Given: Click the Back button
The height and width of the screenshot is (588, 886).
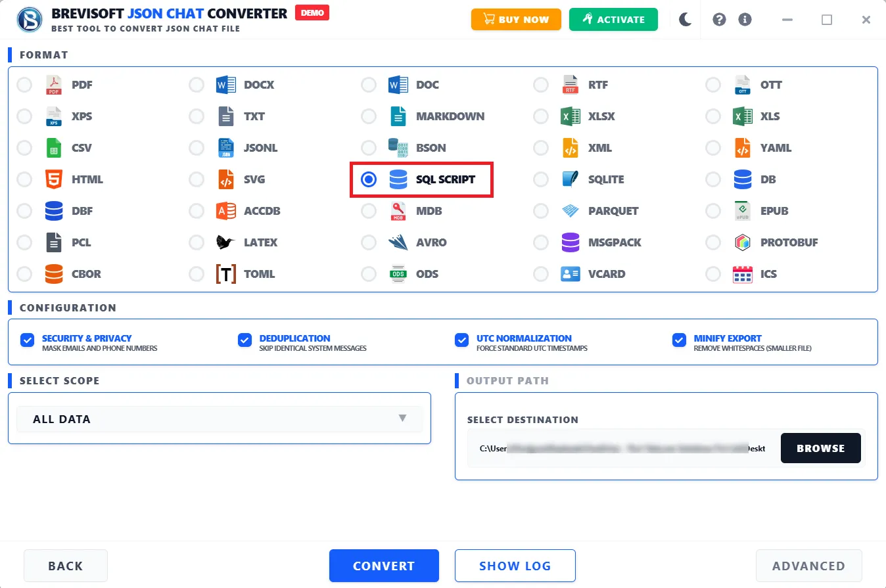Looking at the screenshot, I should 66,566.
